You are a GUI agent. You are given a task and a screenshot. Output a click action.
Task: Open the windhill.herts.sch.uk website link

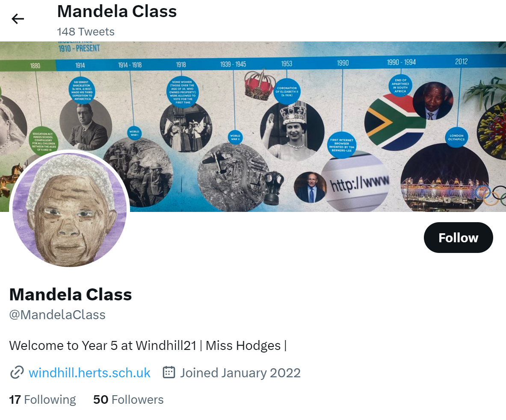(89, 373)
